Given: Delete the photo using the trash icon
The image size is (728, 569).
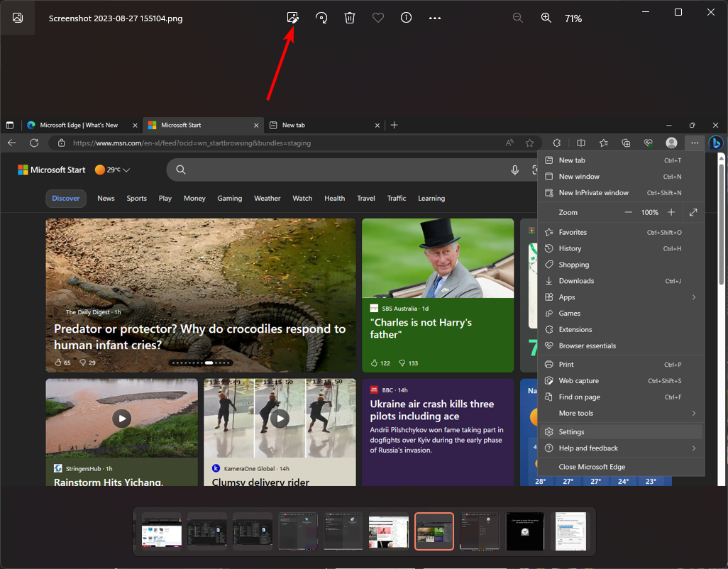Looking at the screenshot, I should point(350,18).
